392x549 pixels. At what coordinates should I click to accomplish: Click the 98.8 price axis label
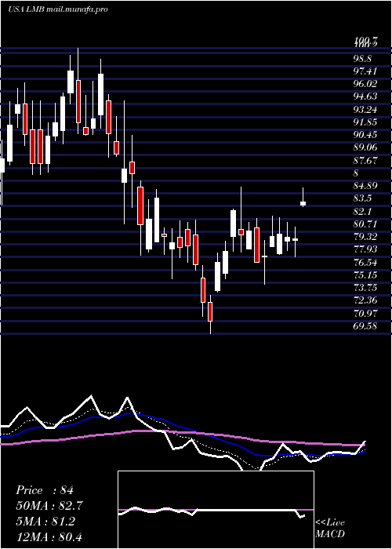click(362, 58)
